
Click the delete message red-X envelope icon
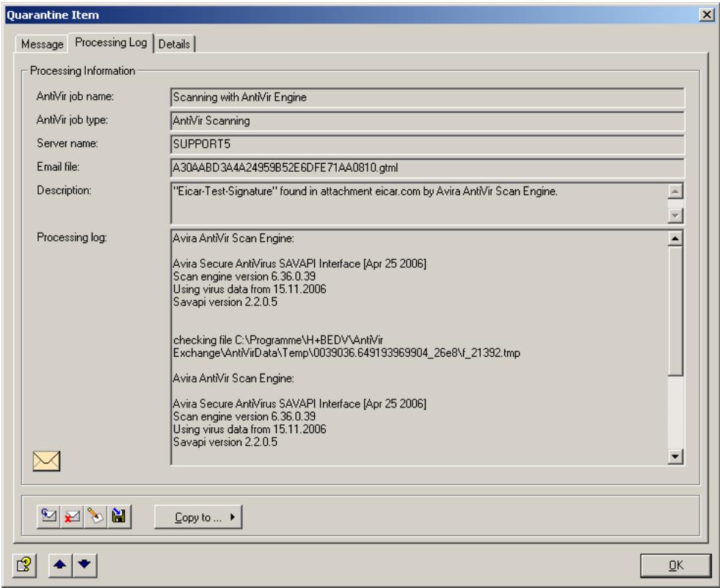(x=72, y=517)
